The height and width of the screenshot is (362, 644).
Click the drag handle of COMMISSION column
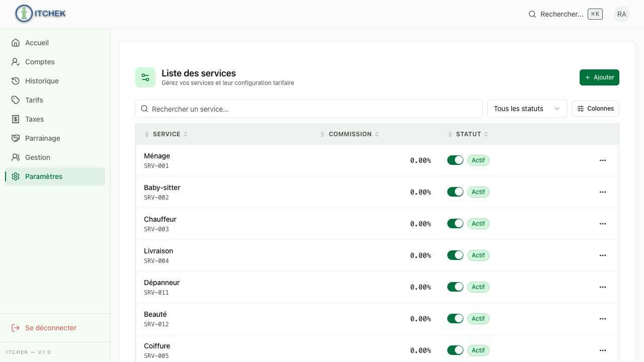point(323,134)
